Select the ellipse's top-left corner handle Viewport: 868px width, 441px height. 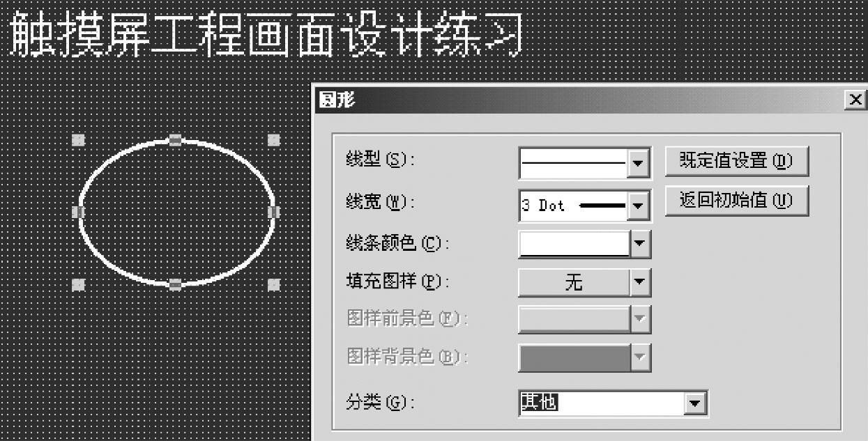(79, 140)
